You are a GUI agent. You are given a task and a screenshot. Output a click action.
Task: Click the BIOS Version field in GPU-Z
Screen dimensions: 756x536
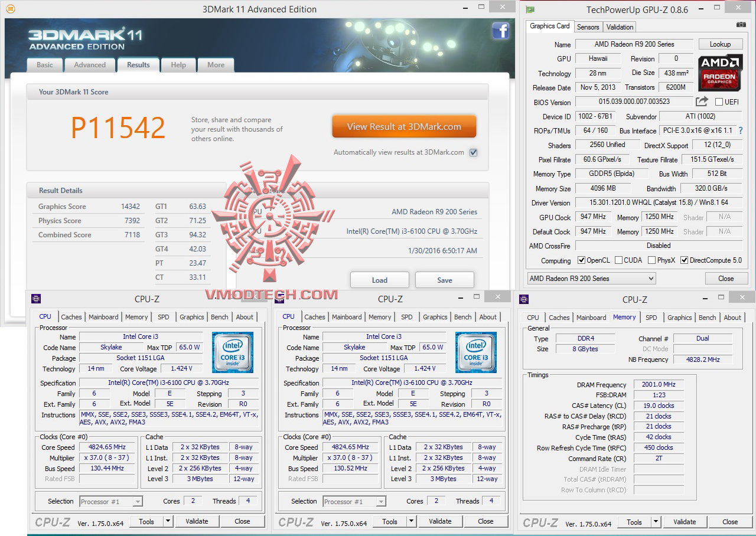(634, 102)
